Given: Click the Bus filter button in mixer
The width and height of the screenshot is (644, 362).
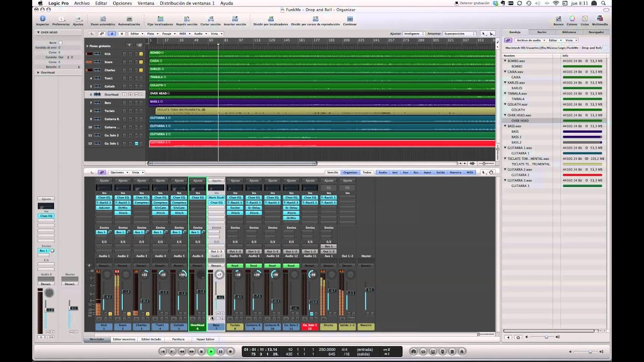Looking at the screenshot, I should tap(416, 172).
